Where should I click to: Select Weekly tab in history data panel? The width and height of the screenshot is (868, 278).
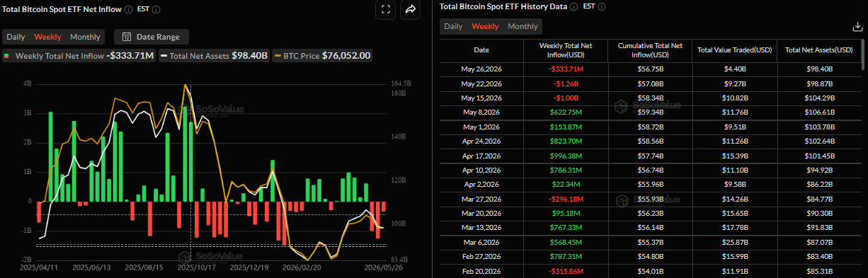click(x=485, y=26)
